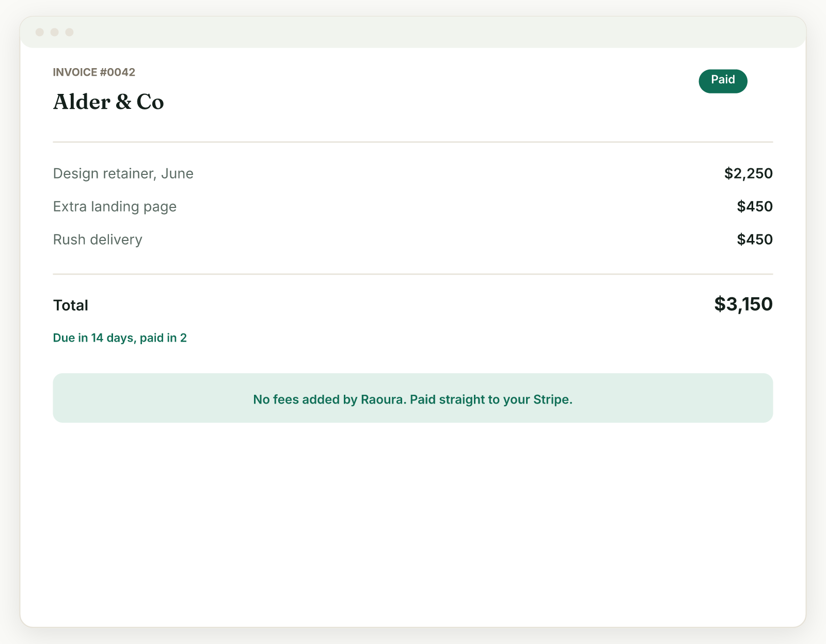Click the $2,250 amount
826x644 pixels.
(x=748, y=173)
